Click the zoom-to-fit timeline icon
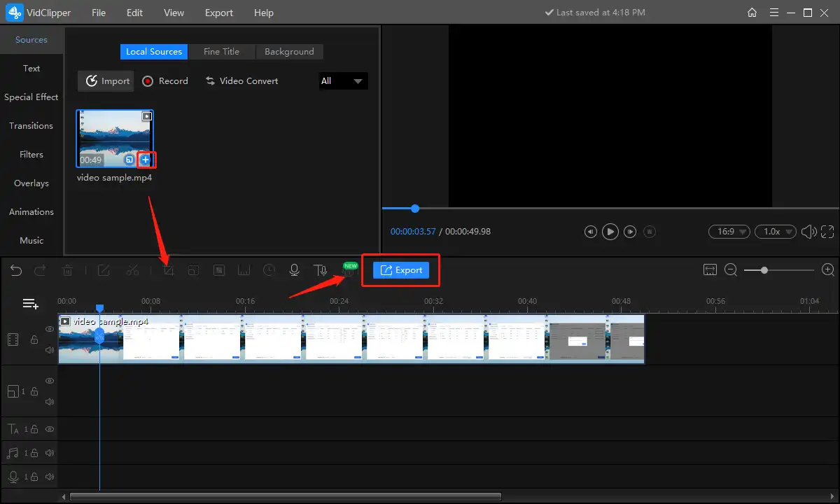Viewport: 840px width, 504px height. [x=710, y=270]
